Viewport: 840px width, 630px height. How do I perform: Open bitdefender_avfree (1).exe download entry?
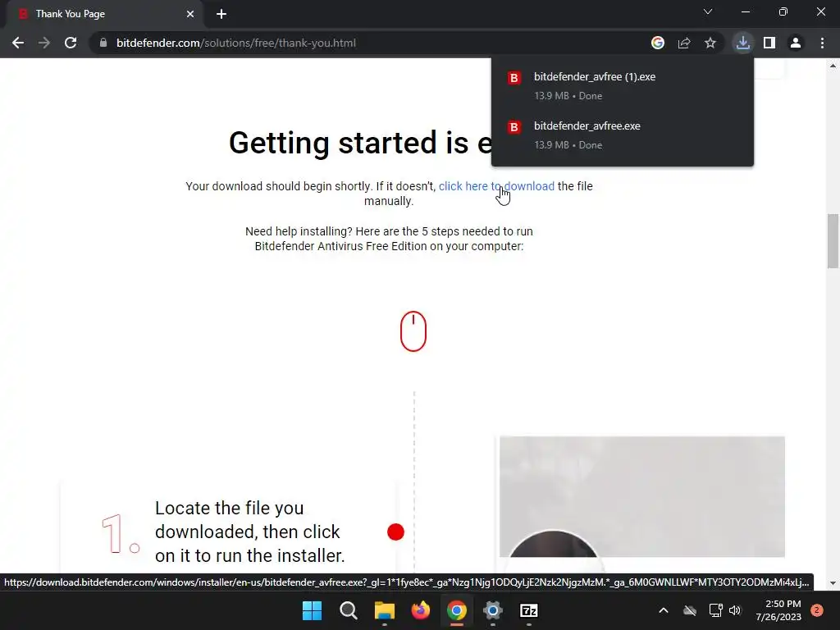click(623, 85)
